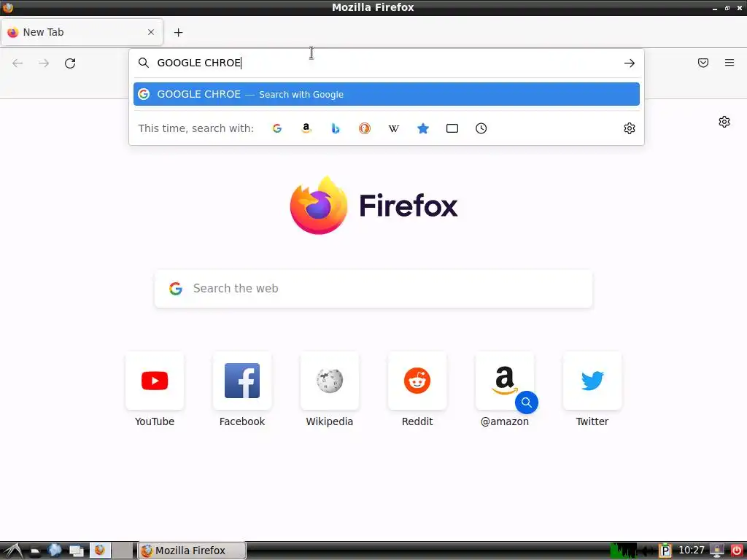Select the New Tab tab
This screenshot has width=747, height=560.
tap(82, 32)
